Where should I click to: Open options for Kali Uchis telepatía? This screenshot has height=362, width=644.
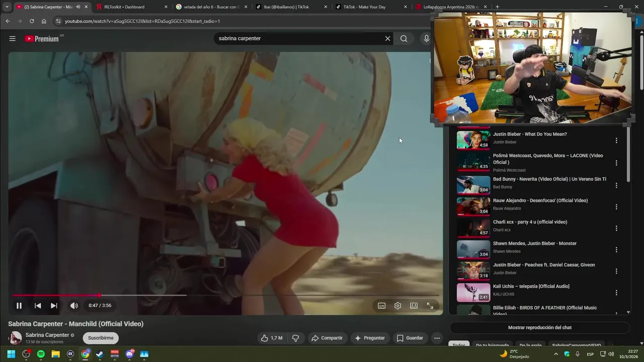point(616,293)
